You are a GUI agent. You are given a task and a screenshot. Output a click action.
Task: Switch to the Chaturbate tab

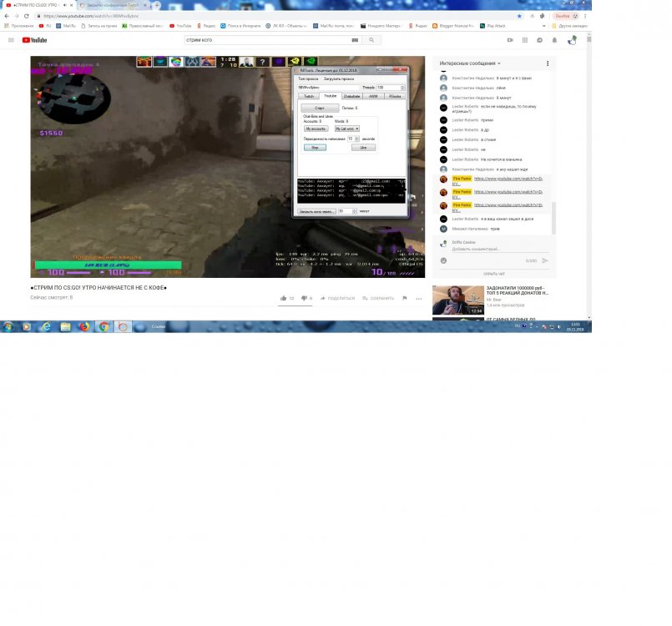tap(351, 96)
